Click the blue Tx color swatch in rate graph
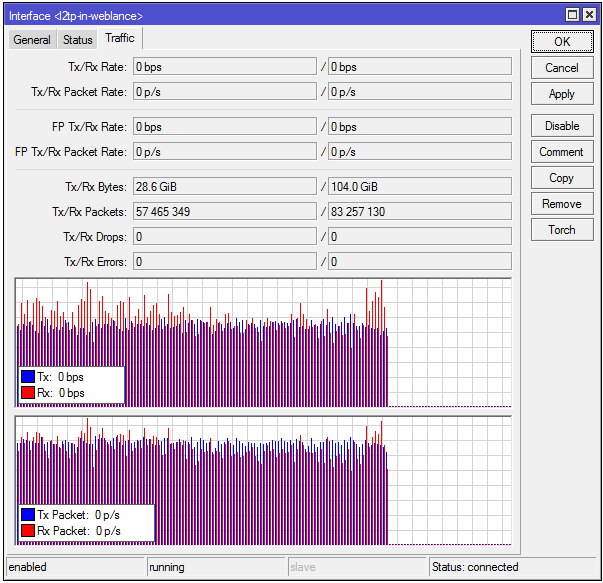Image resolution: width=603 pixels, height=583 pixels. pos(28,376)
